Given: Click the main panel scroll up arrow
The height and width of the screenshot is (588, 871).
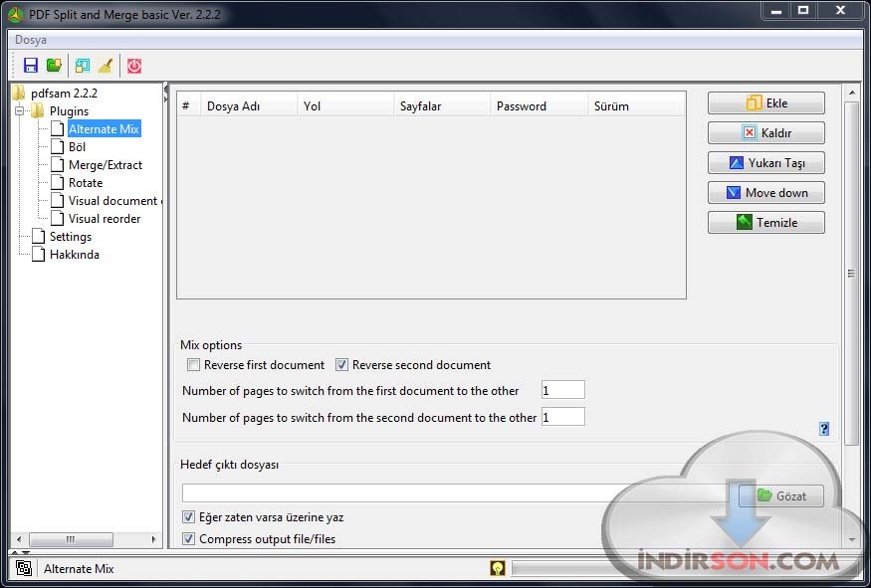Looking at the screenshot, I should pyautogui.click(x=851, y=93).
